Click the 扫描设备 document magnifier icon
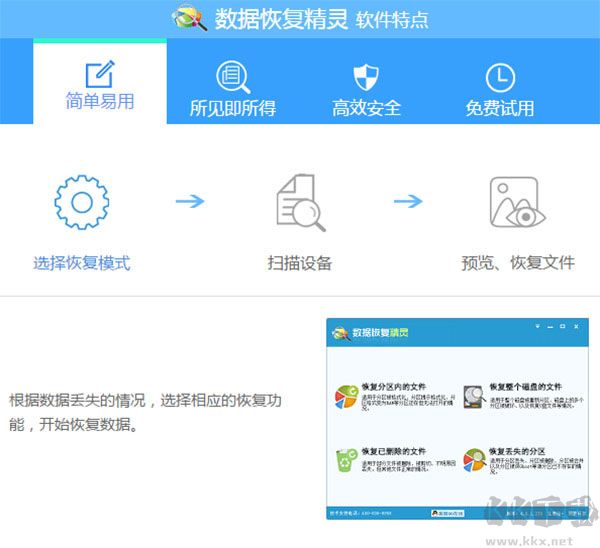The image size is (600, 548). click(x=301, y=202)
